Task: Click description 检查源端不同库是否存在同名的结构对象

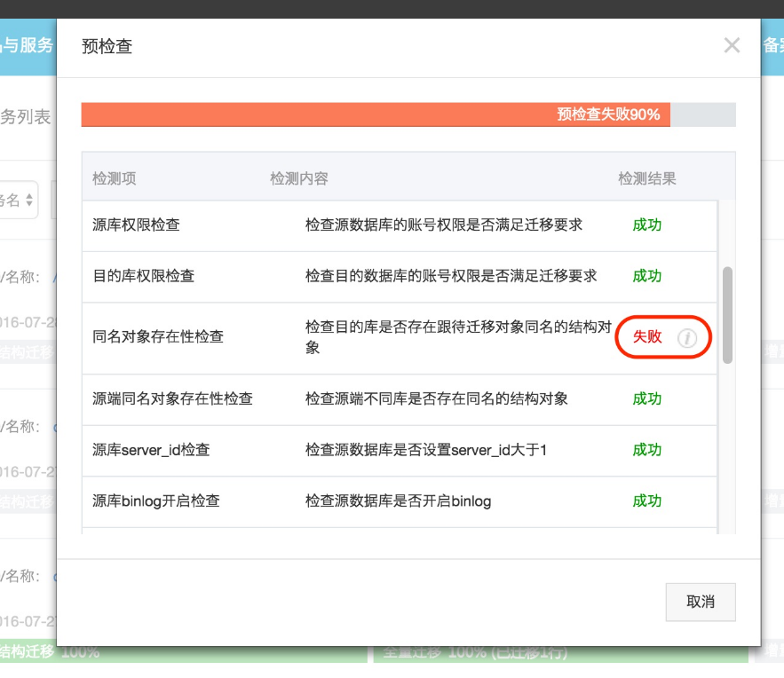Action: point(437,398)
